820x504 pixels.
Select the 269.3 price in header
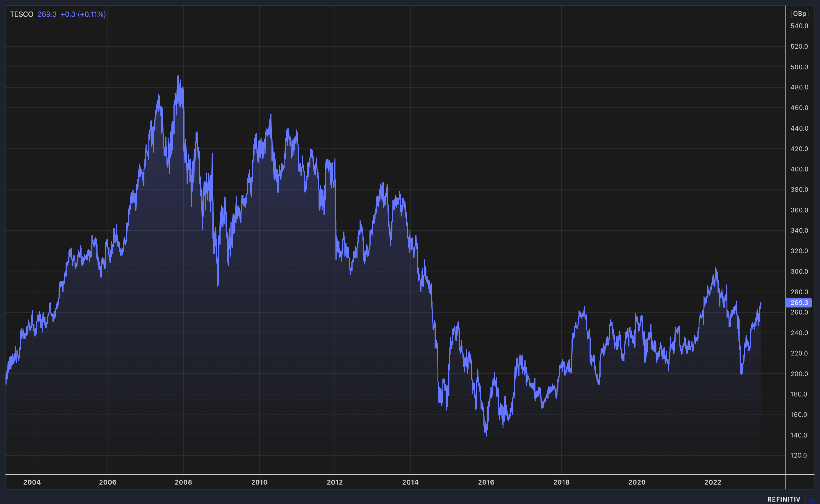[47, 14]
